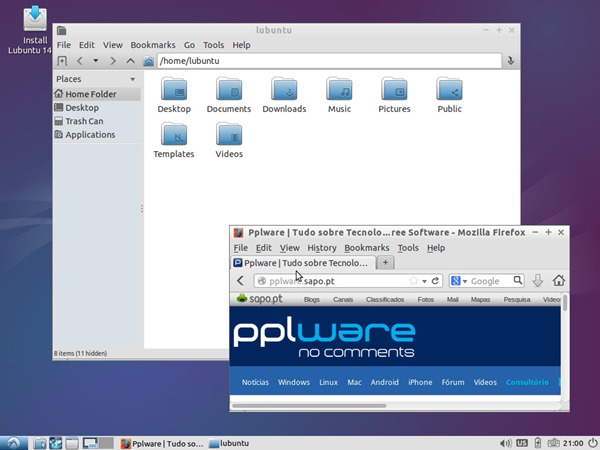The image size is (600, 450).
Task: Open the volume control in tray
Action: pyautogui.click(x=505, y=443)
